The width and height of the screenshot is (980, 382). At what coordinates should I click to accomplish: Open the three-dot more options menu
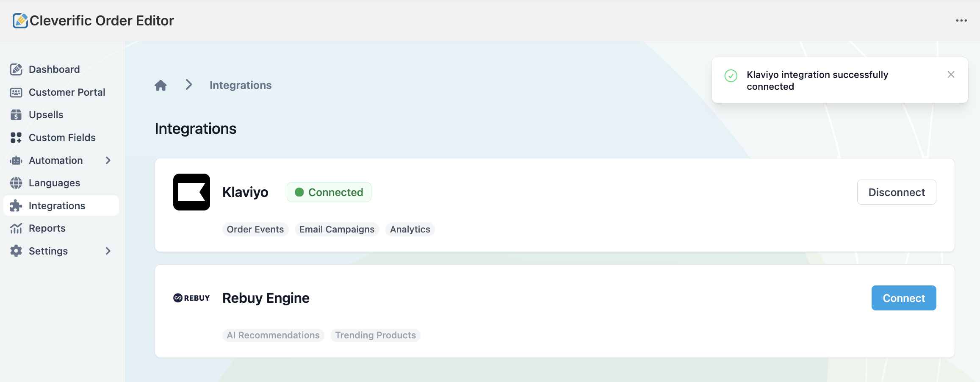(961, 20)
